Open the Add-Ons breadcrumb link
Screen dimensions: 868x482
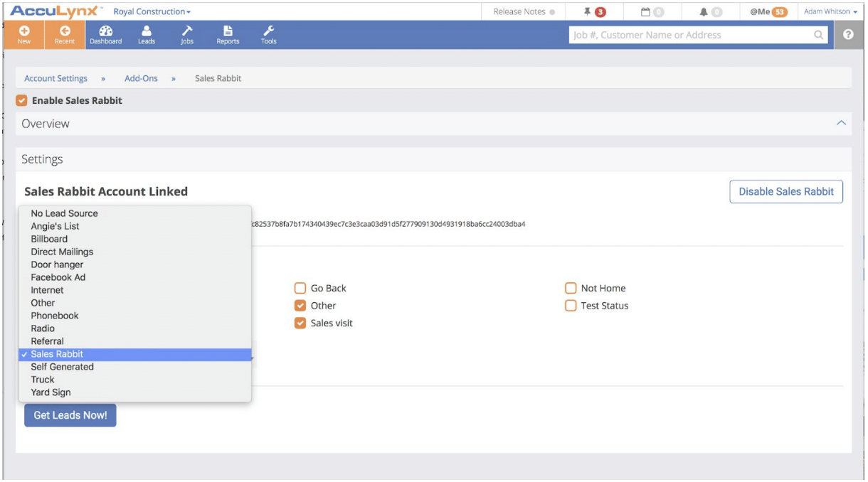(141, 79)
